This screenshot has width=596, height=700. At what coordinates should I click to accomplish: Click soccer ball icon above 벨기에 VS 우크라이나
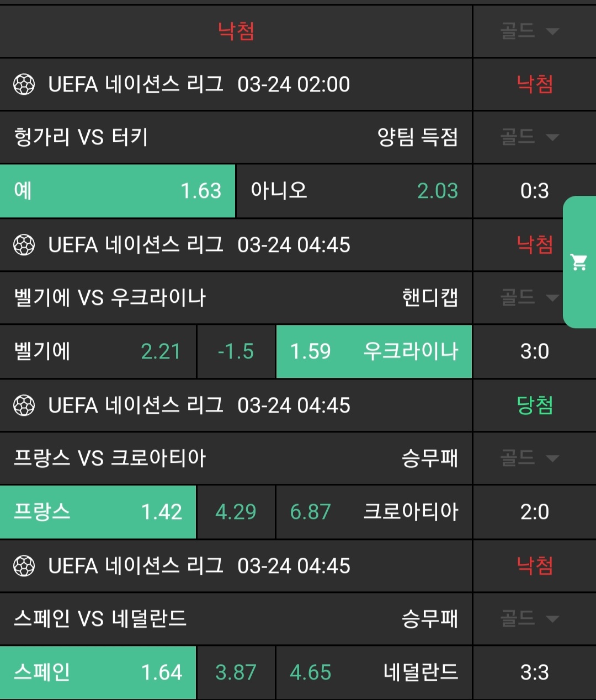[x=24, y=245]
